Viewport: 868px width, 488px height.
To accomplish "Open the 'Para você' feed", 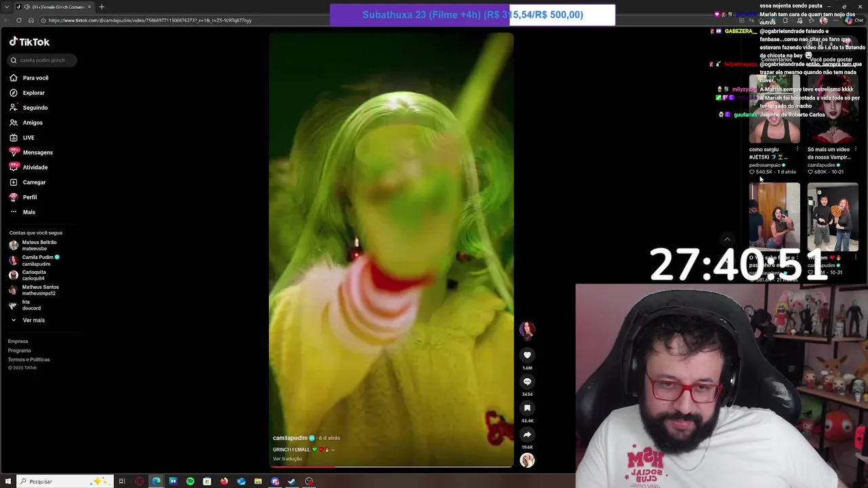I will coord(29,78).
